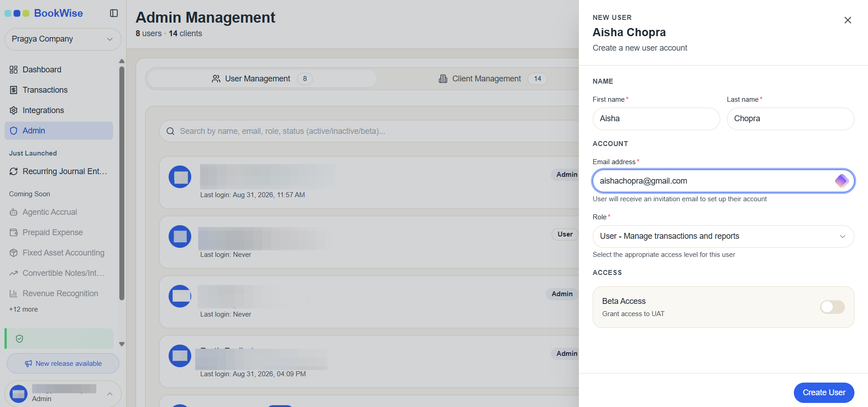Click the Convertible Notes trend icon

pyautogui.click(x=14, y=273)
